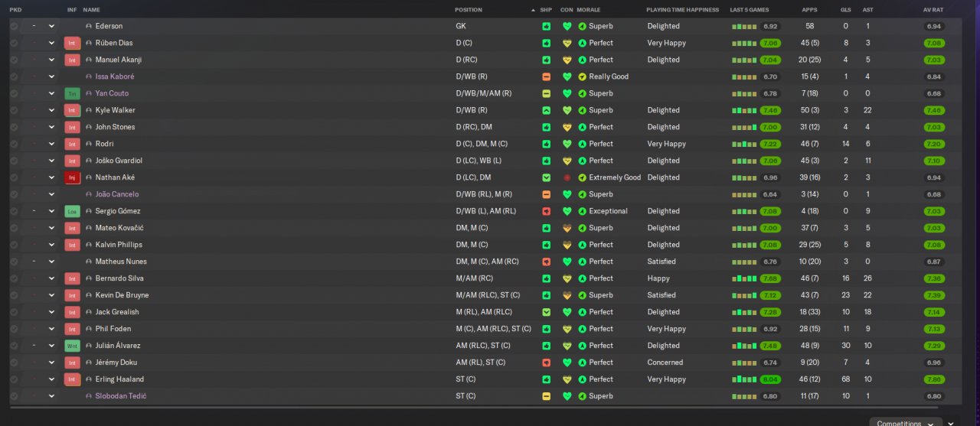Open Matheus Nunes's player profile
This screenshot has height=426, width=980.
point(121,262)
